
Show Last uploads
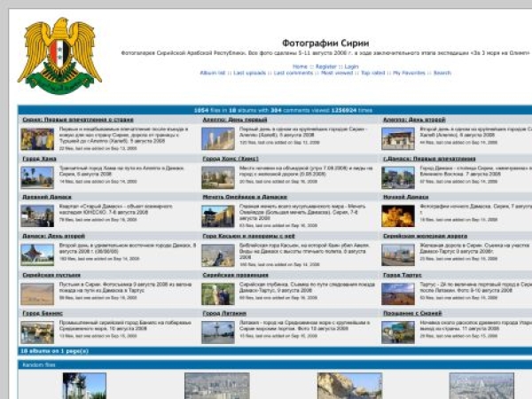250,73
